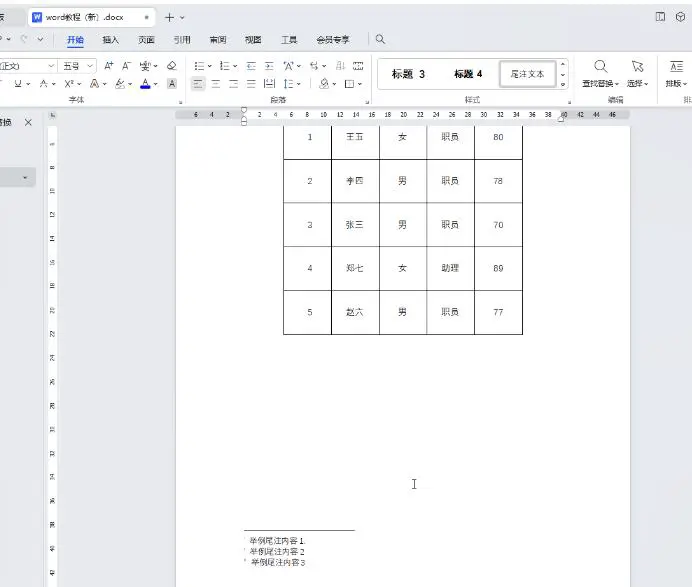The image size is (692, 587).
Task: Click the borders icon
Action: tap(350, 83)
